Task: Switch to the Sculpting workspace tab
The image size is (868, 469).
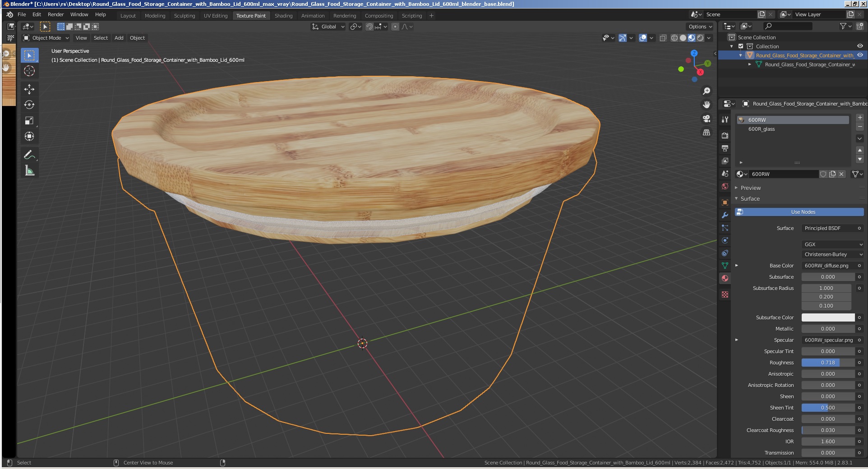Action: (185, 15)
